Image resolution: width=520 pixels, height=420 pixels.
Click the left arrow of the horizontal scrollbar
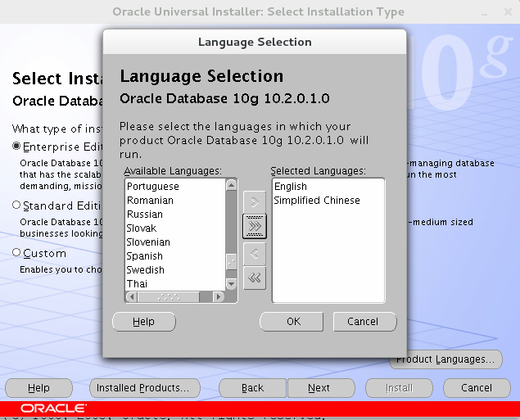point(132,296)
